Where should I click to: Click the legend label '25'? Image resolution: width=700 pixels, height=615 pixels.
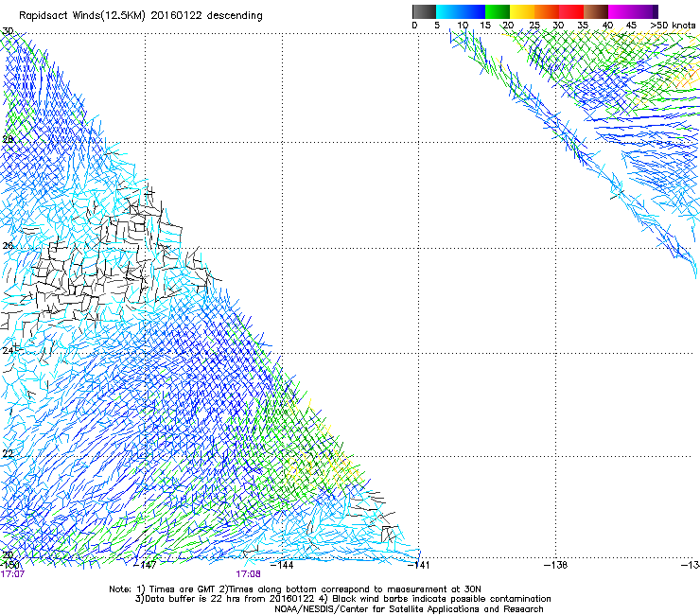point(534,26)
